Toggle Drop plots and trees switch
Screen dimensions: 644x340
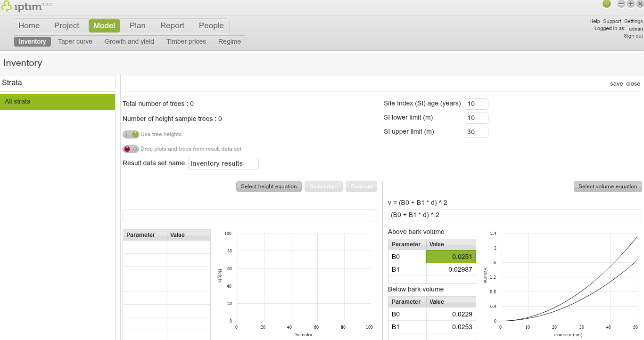(131, 149)
